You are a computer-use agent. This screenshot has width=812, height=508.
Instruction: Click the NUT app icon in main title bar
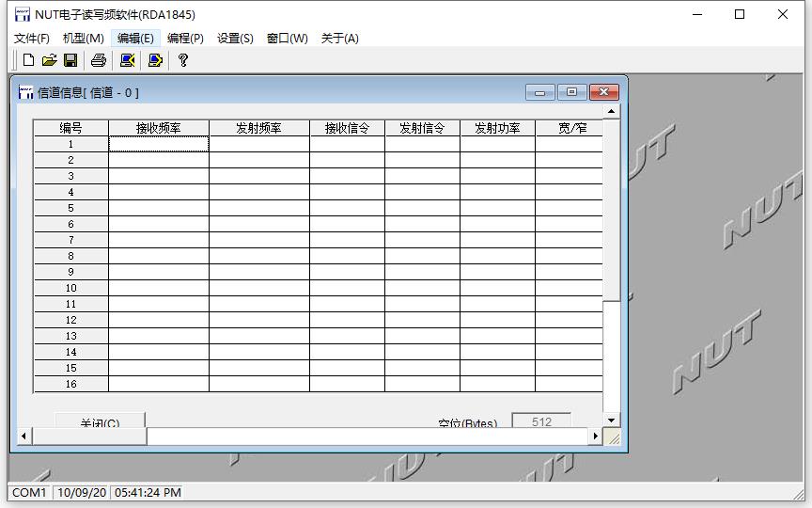(x=23, y=14)
